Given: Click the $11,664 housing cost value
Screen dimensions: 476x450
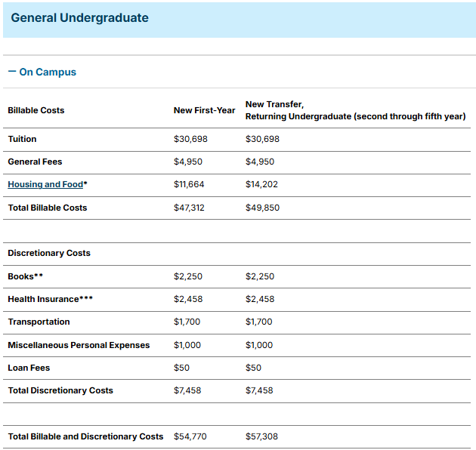Looking at the screenshot, I should click(x=189, y=184).
